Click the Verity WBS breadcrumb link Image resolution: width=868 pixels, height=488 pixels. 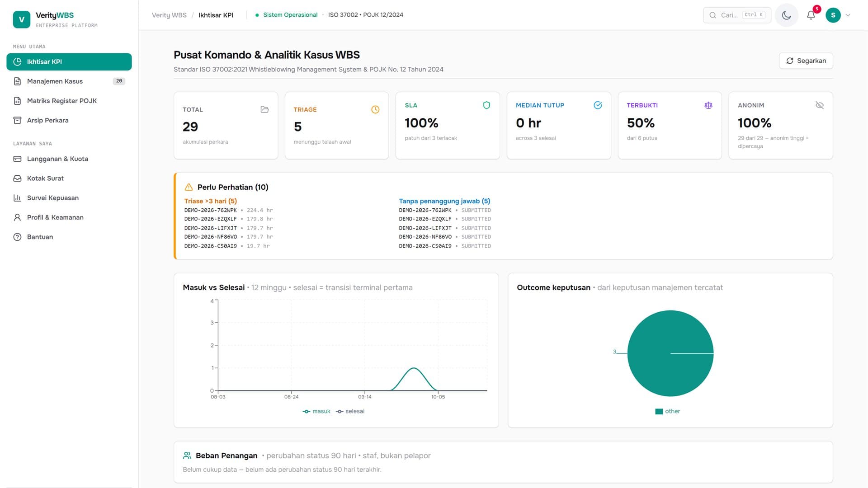pyautogui.click(x=169, y=15)
